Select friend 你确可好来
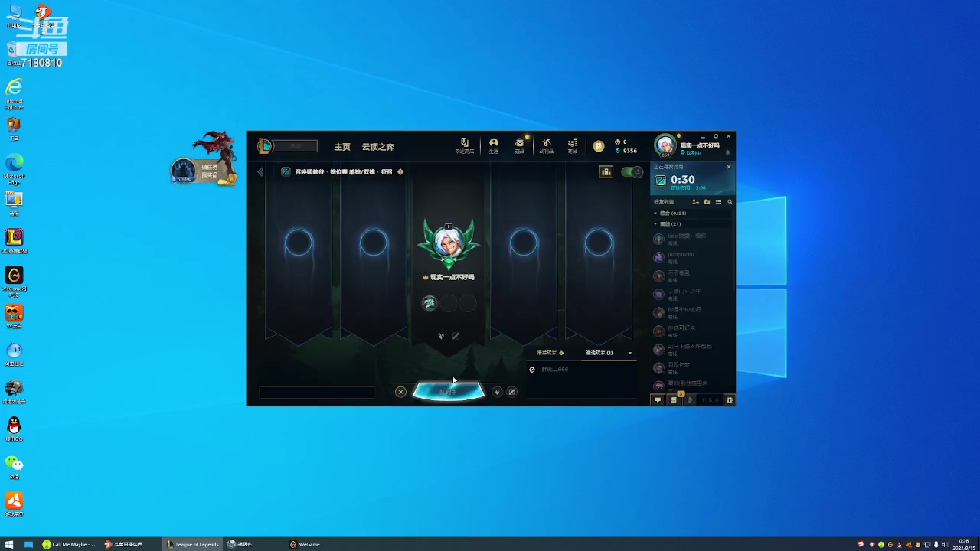The image size is (980, 551). pyautogui.click(x=691, y=331)
